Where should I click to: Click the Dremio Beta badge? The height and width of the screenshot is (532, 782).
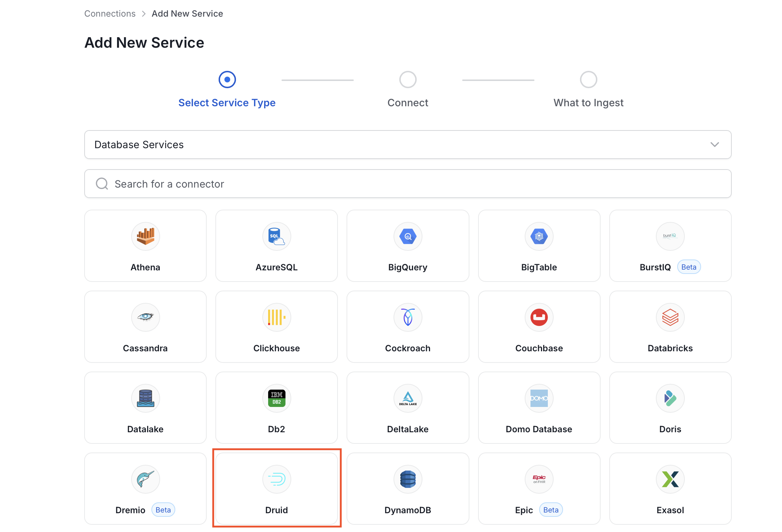pos(163,510)
